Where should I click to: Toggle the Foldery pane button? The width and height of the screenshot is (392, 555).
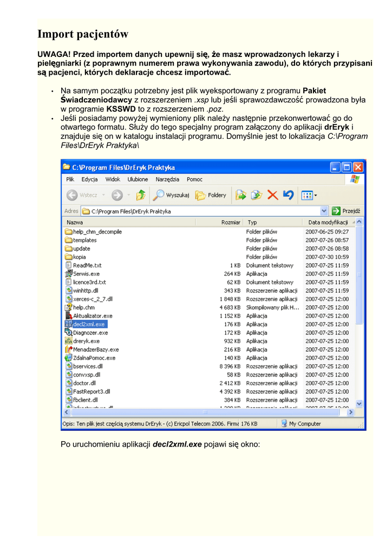tap(211, 195)
